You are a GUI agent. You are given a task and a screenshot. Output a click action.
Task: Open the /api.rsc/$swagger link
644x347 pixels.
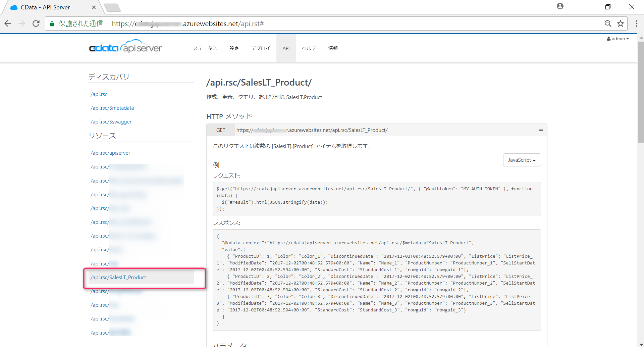pyautogui.click(x=111, y=121)
